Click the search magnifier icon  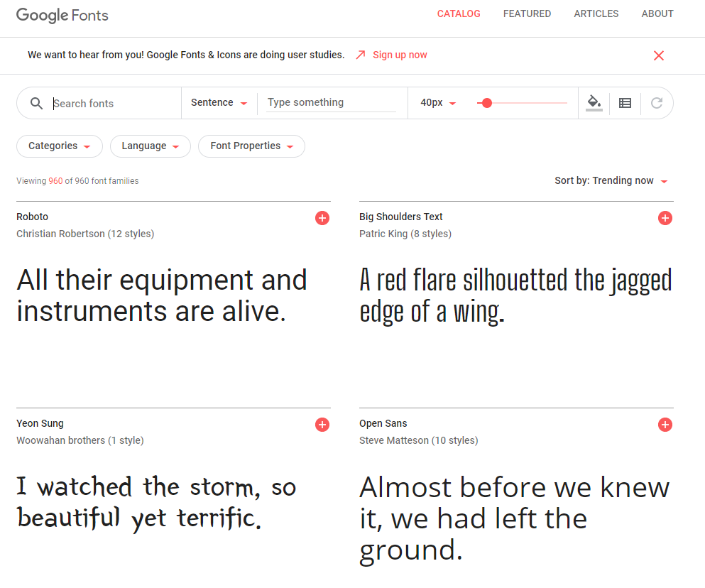(36, 104)
